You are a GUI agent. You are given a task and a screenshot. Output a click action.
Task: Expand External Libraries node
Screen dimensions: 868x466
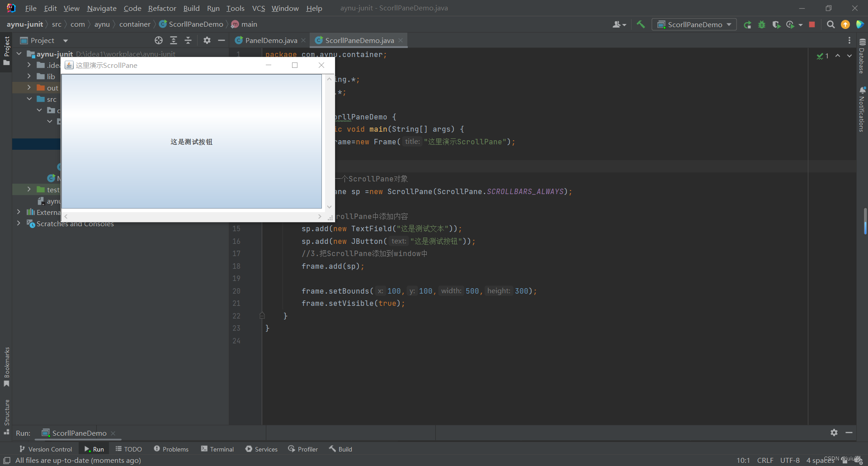pos(19,212)
